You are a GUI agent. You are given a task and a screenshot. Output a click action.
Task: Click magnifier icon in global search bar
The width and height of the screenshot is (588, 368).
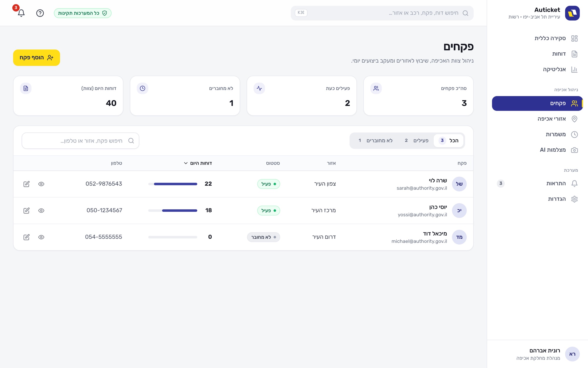coord(465,13)
